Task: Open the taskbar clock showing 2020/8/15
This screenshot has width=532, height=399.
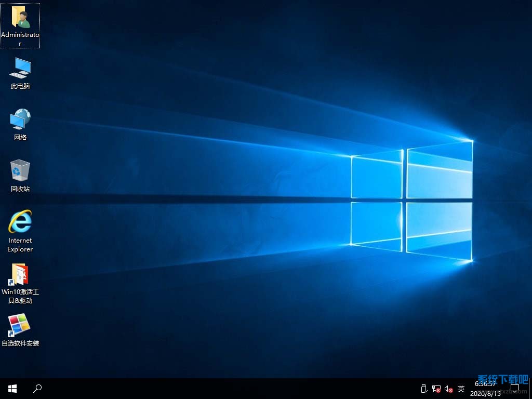Action: click(485, 389)
